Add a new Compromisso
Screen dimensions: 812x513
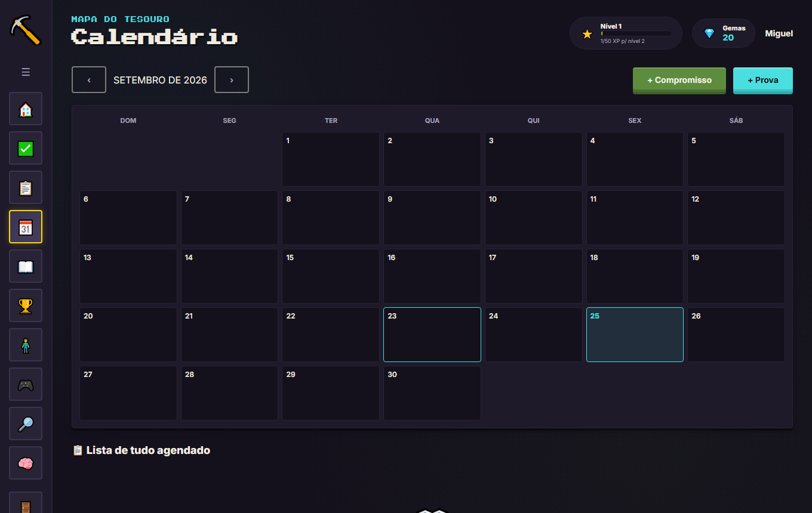coord(679,80)
